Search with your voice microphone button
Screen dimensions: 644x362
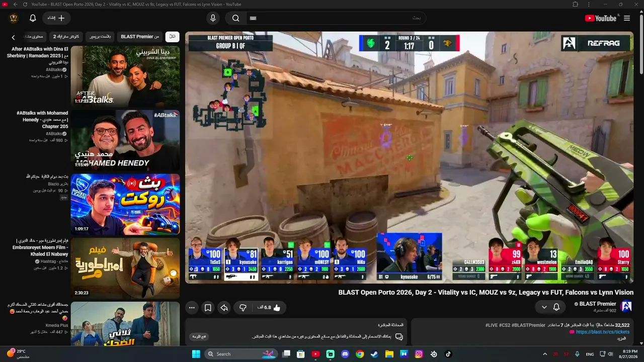click(213, 18)
